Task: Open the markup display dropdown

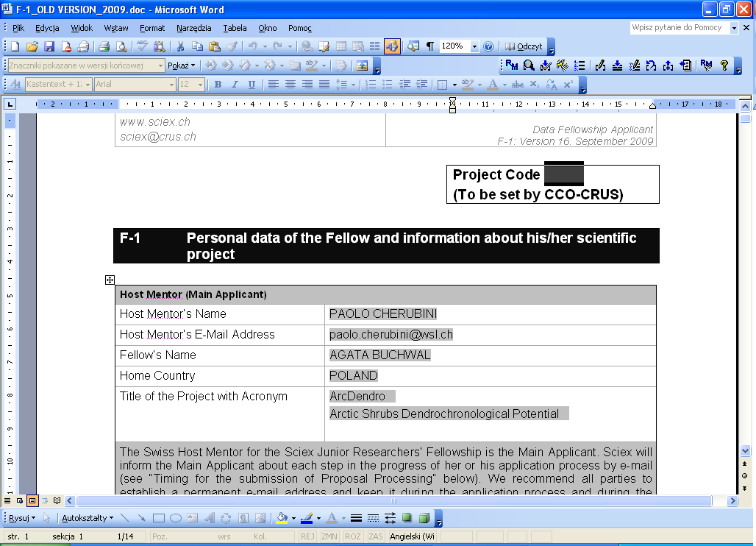Action: [161, 65]
